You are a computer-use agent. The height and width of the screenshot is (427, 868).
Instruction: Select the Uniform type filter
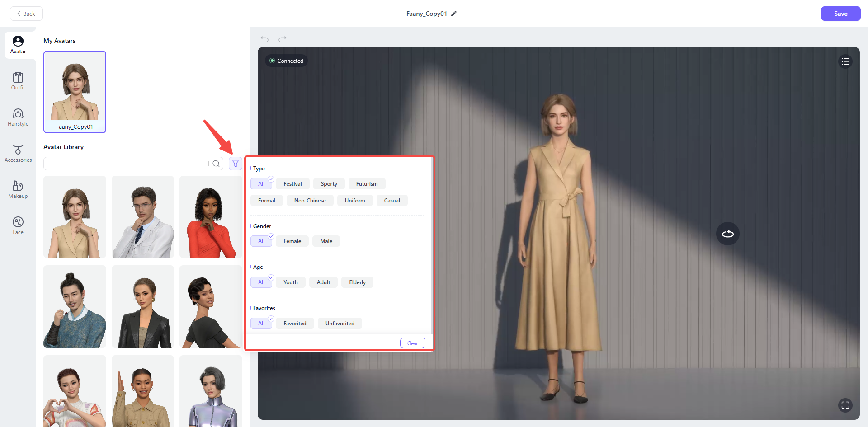click(355, 200)
